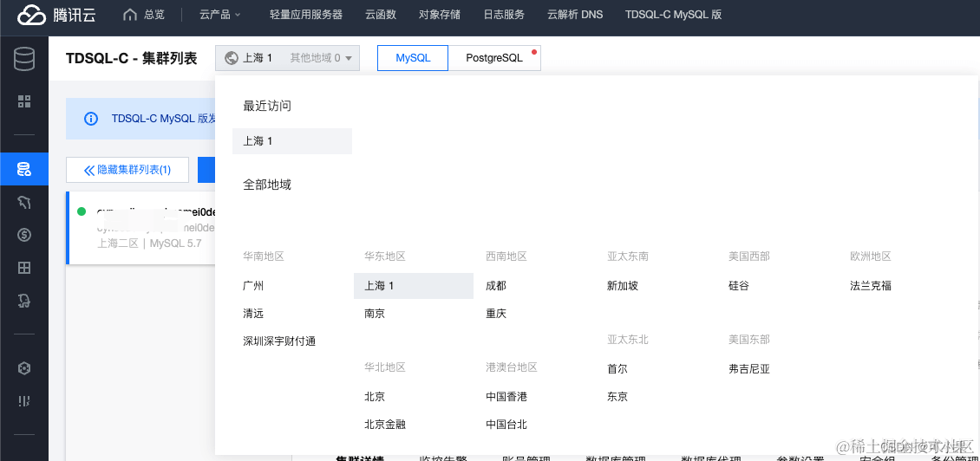Choose 北京金融 region

(385, 424)
